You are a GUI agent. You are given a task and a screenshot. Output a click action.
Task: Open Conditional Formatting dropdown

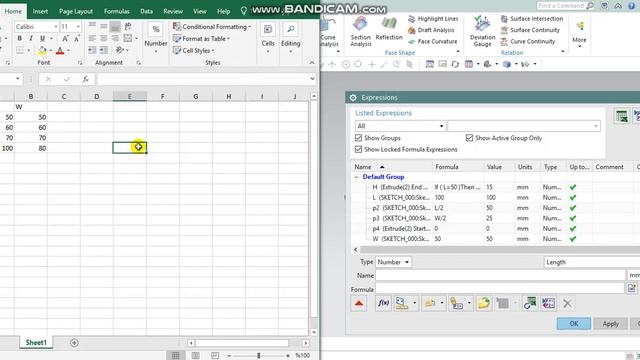[212, 27]
